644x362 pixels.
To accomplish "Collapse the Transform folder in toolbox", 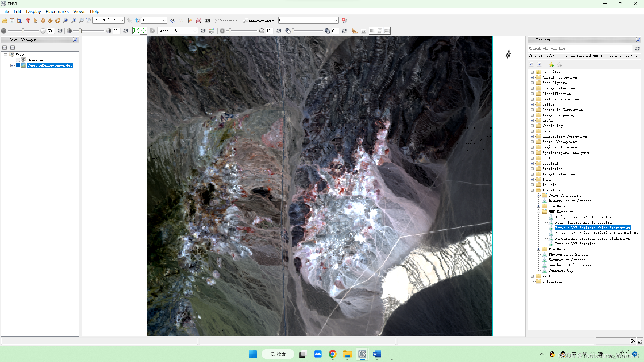I will (532, 190).
